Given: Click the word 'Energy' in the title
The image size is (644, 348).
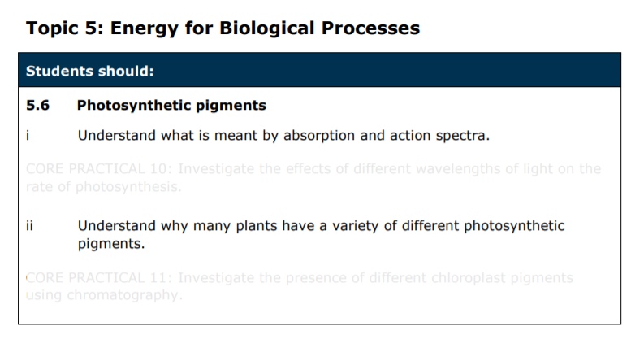Looking at the screenshot, I should pos(145,29).
